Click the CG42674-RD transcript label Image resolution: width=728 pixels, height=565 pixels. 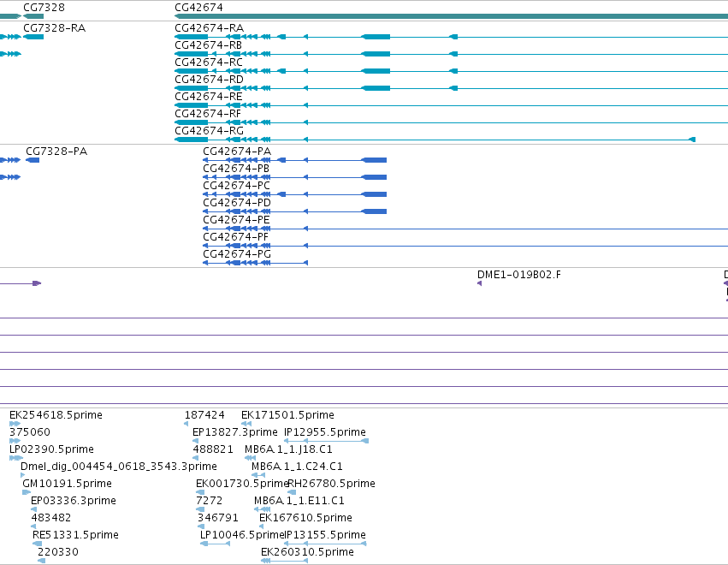coord(209,80)
